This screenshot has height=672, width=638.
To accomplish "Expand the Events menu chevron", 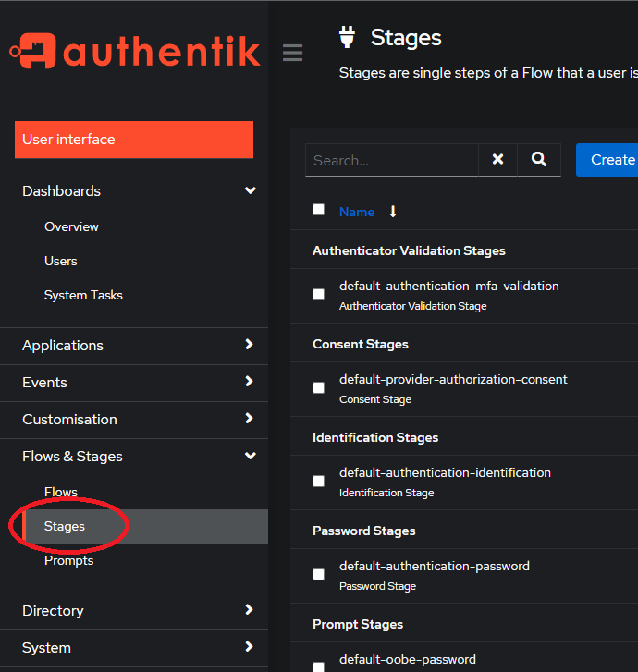I will [249, 382].
